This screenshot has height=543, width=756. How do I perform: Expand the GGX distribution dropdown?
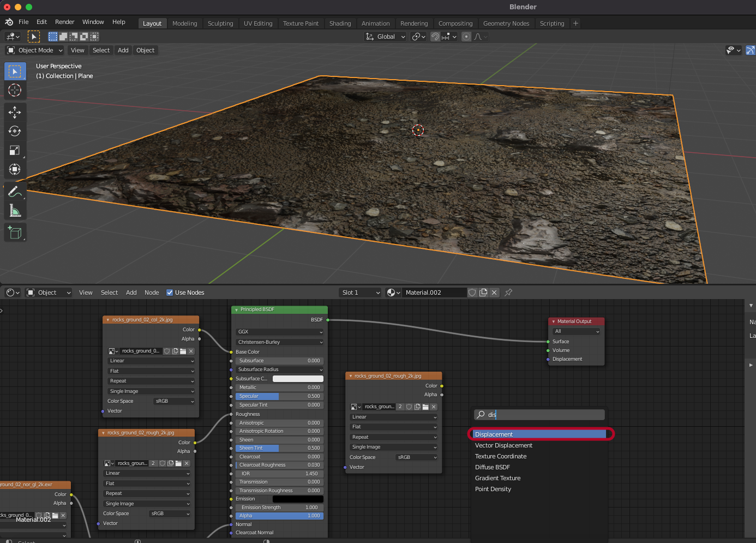coord(280,332)
